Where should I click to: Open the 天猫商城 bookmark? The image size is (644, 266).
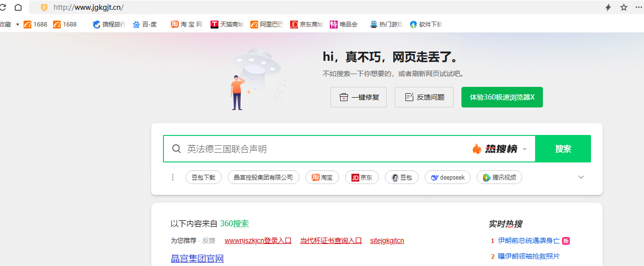pos(227,24)
